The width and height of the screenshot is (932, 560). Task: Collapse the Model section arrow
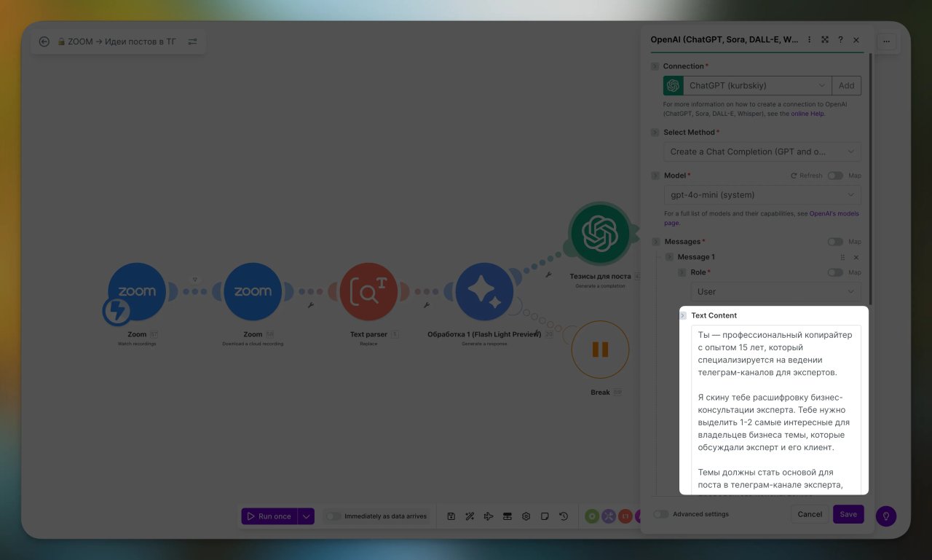655,176
